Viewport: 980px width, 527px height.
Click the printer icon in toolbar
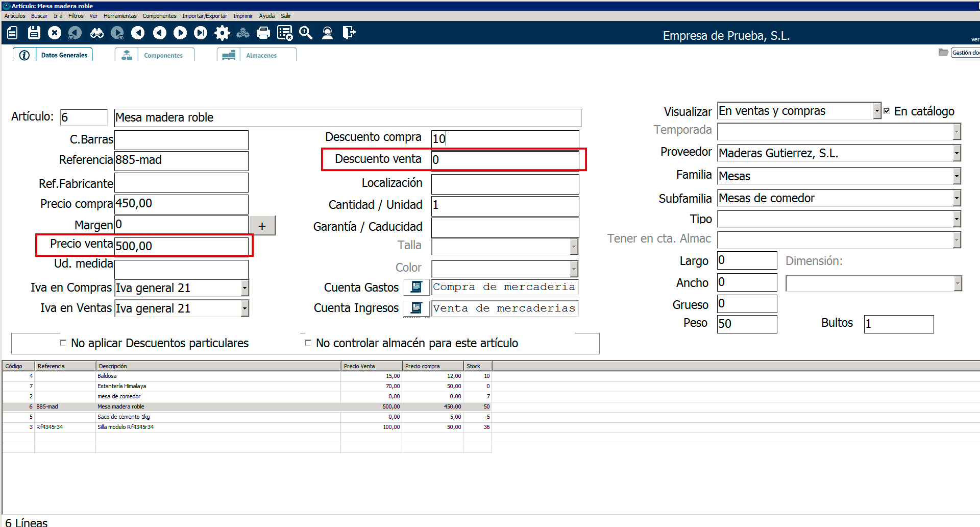263,33
